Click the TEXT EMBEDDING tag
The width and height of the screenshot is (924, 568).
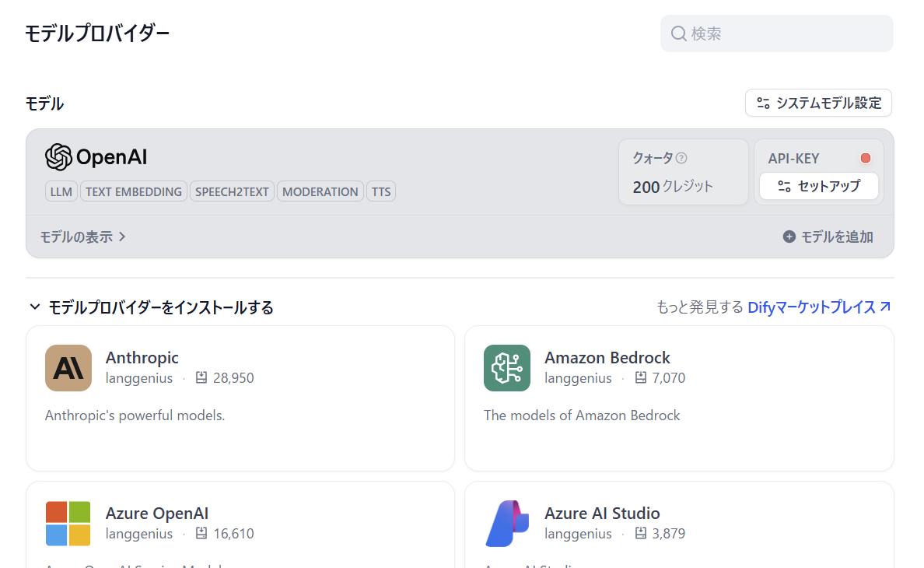[134, 191]
